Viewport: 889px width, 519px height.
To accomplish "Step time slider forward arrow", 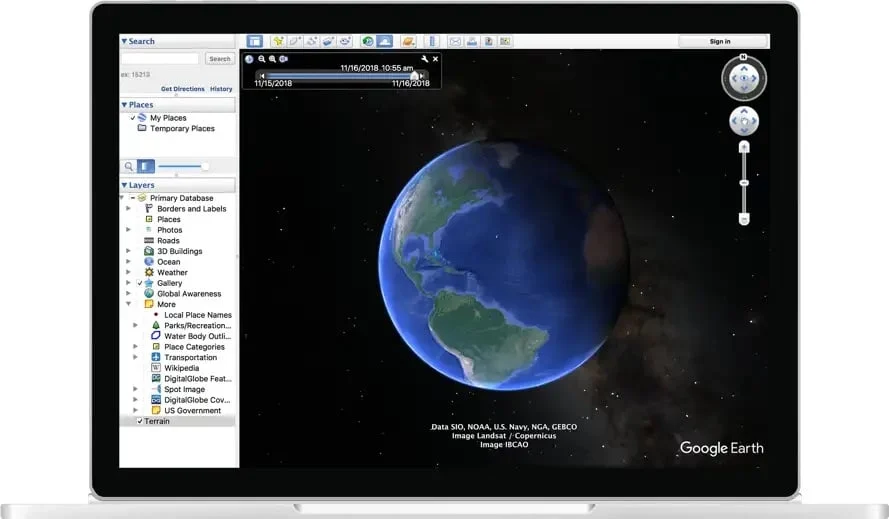I will [x=422, y=75].
